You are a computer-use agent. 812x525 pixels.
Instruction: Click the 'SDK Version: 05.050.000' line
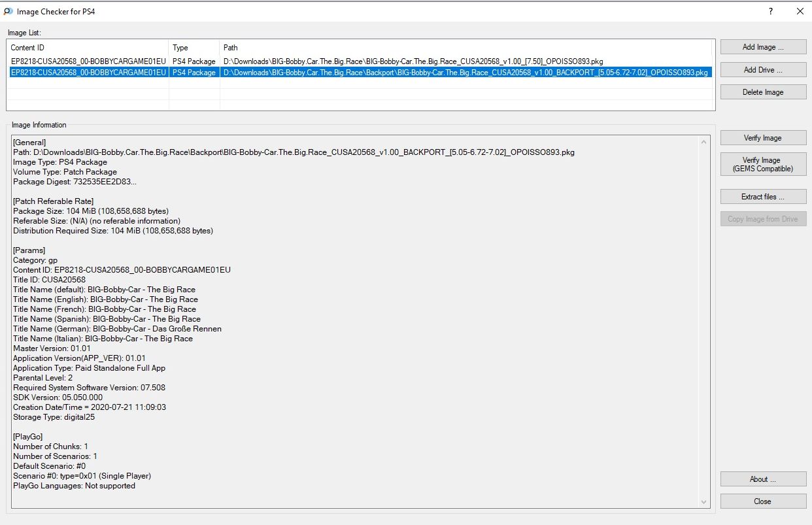point(58,398)
